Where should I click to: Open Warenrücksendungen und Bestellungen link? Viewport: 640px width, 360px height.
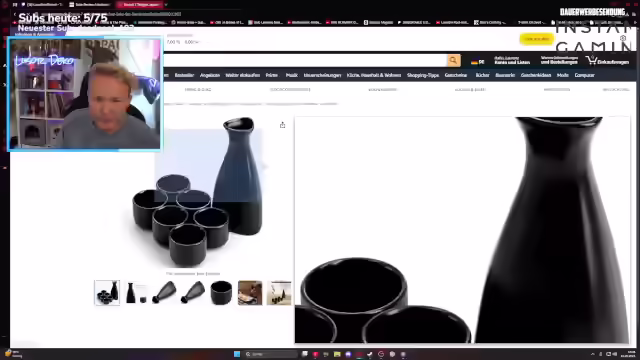coord(559,60)
